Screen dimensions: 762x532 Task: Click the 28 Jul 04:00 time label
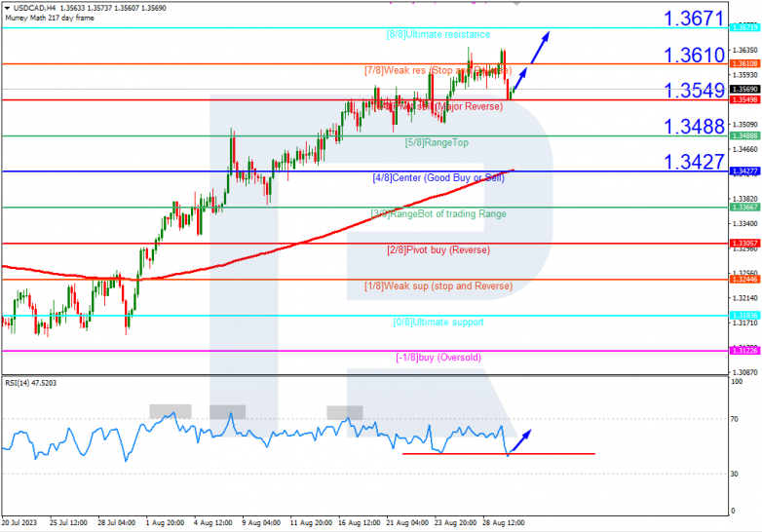tap(117, 523)
